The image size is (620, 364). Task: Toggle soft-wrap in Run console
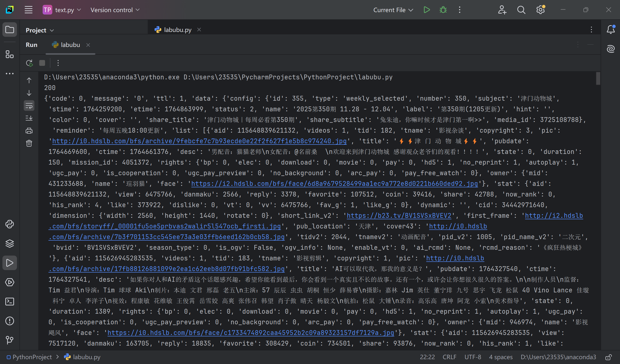click(29, 106)
